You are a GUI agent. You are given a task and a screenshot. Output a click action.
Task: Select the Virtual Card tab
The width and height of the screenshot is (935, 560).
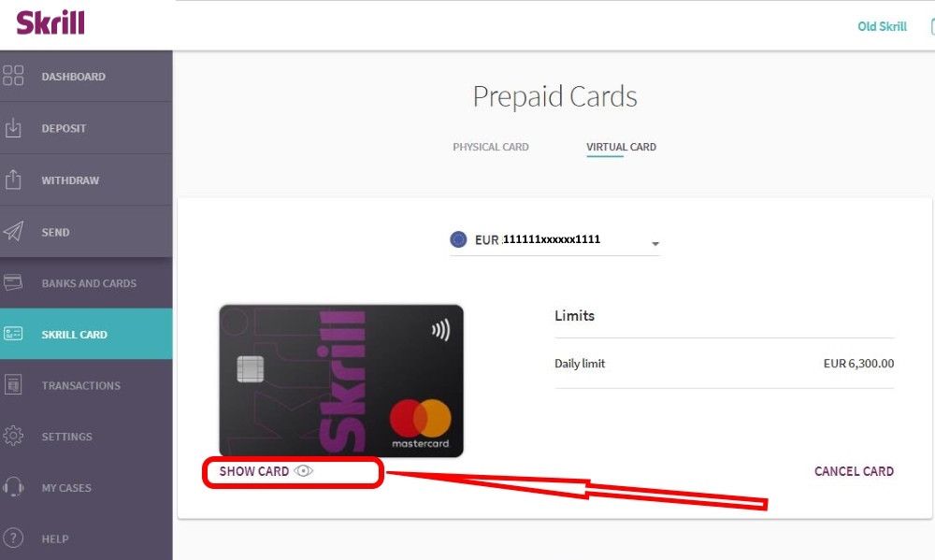click(x=622, y=147)
